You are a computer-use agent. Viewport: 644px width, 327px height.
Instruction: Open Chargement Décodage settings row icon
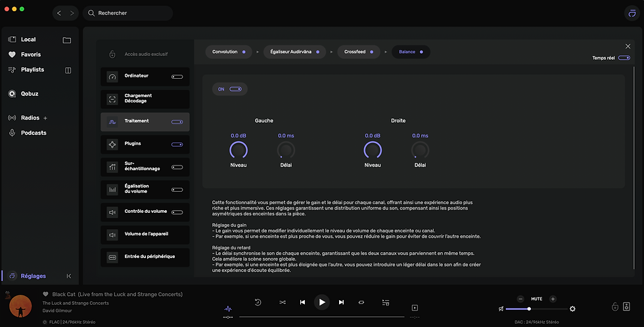tap(112, 99)
